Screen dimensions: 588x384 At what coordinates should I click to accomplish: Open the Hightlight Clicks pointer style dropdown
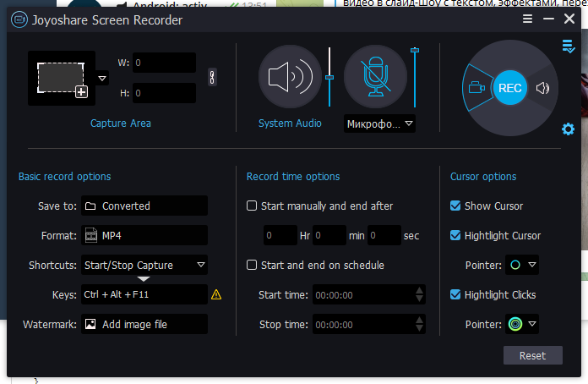tap(522, 324)
